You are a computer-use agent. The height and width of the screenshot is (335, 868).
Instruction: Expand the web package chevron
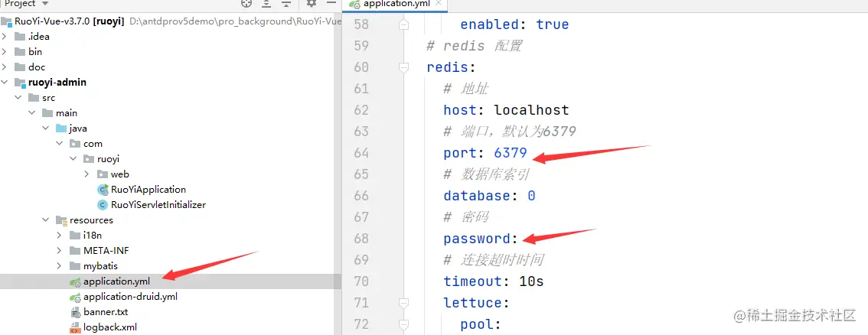[x=87, y=174]
